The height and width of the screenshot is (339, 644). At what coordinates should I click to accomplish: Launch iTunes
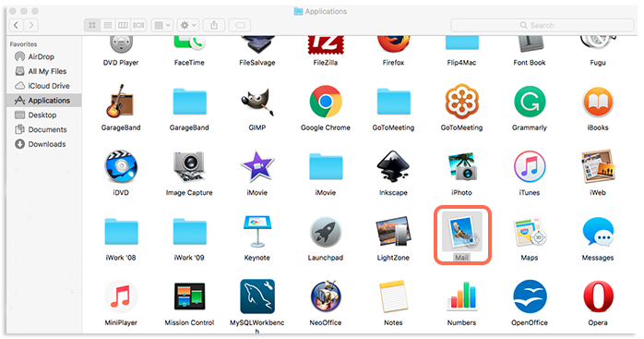point(530,166)
